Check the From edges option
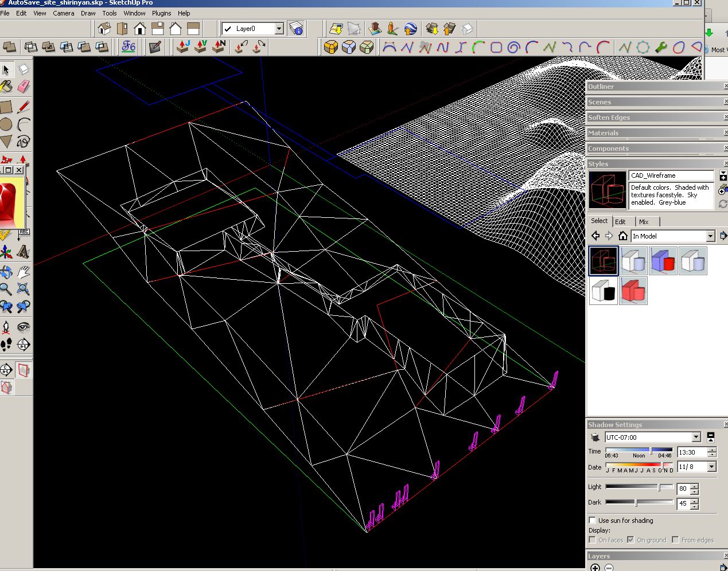This screenshot has width=728, height=571. point(675,540)
